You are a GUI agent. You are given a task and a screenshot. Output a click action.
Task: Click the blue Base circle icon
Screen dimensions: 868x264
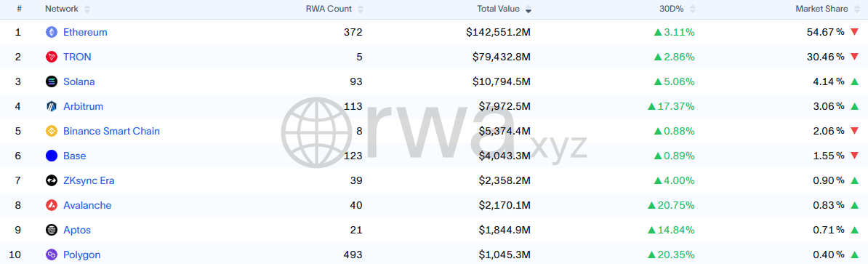pyautogui.click(x=52, y=156)
